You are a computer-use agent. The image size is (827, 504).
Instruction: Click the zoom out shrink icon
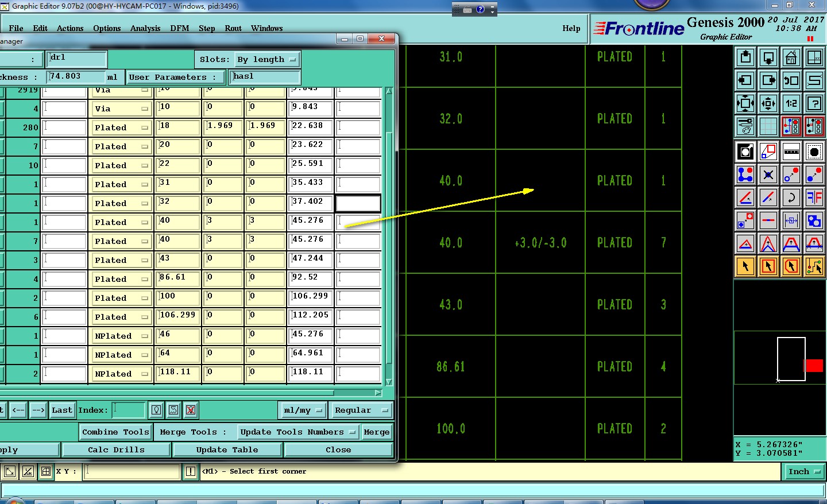coord(768,103)
